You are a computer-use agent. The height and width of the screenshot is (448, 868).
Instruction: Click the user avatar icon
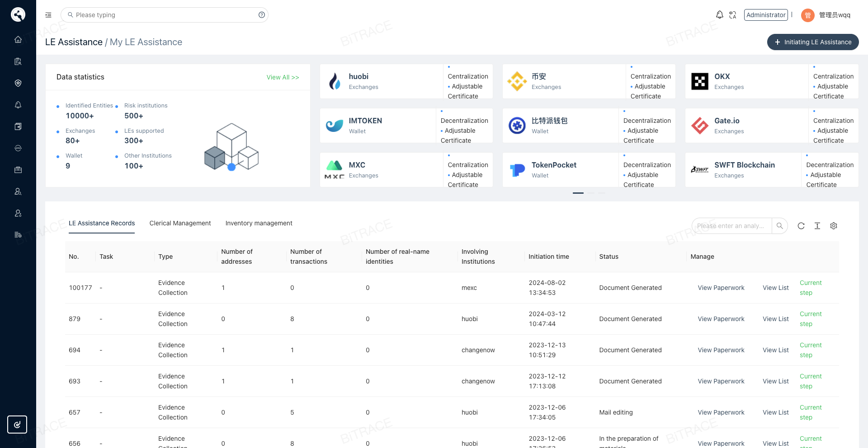click(807, 15)
